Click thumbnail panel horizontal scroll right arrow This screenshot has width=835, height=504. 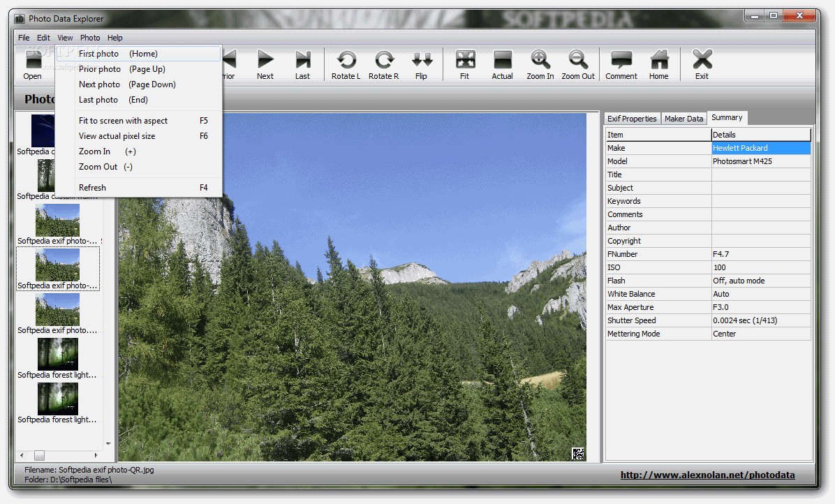pos(96,456)
